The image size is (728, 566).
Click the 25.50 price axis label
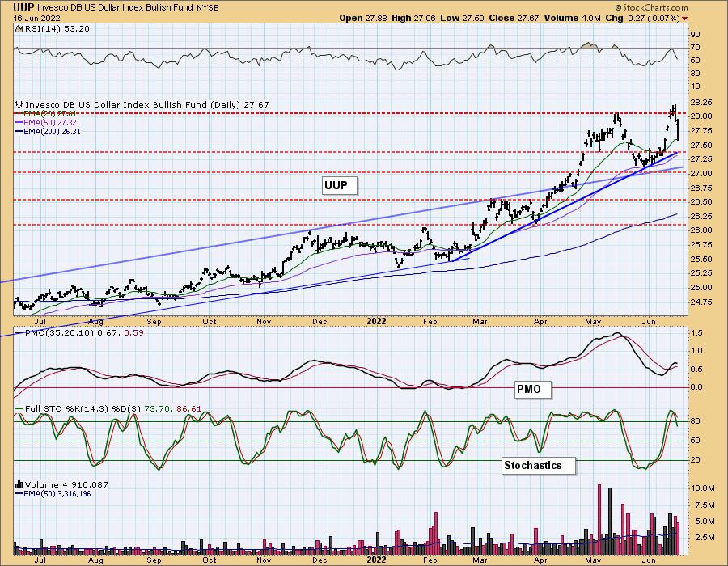pyautogui.click(x=701, y=259)
